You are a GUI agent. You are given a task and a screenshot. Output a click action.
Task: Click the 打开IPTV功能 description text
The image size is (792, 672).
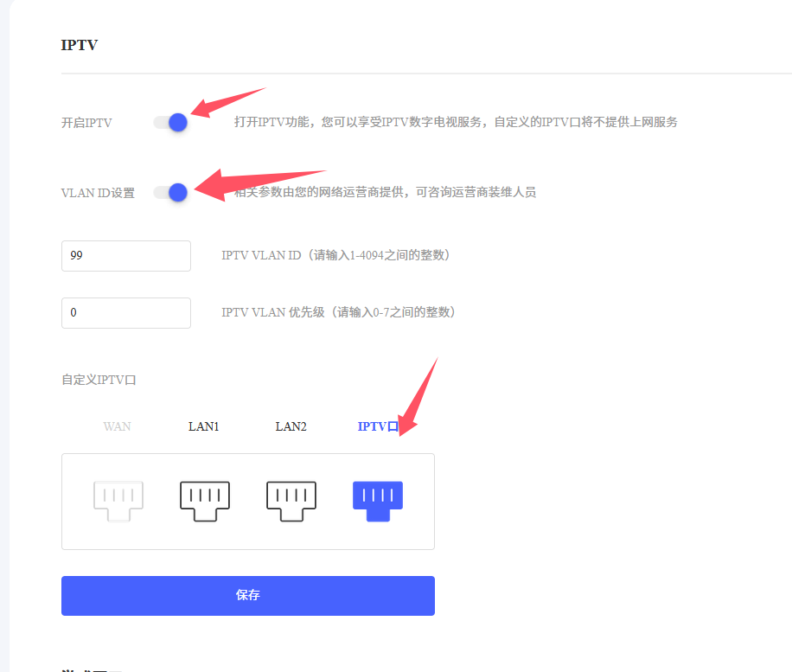click(456, 122)
